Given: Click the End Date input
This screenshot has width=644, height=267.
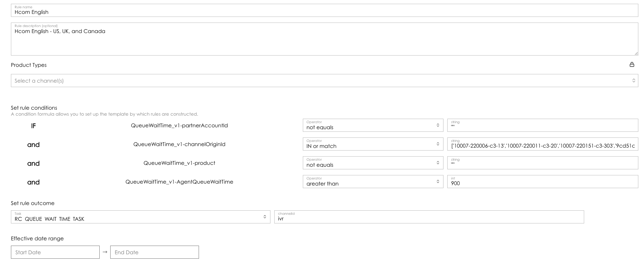Looking at the screenshot, I should tap(155, 252).
